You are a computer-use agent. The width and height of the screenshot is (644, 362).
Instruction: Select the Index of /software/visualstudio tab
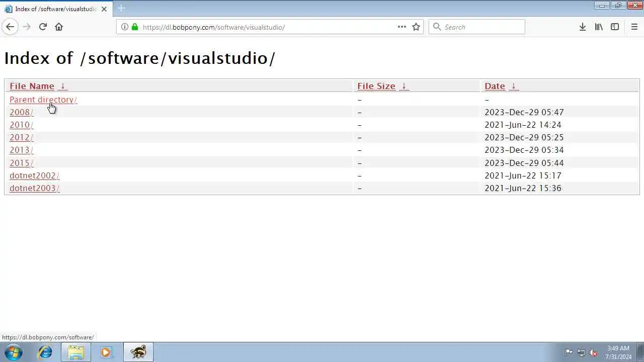[55, 9]
